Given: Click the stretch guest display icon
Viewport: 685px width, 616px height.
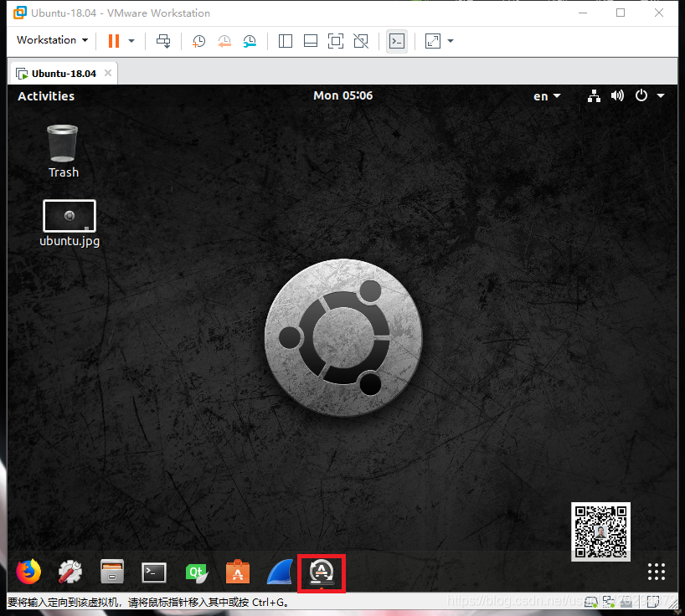Looking at the screenshot, I should click(432, 41).
